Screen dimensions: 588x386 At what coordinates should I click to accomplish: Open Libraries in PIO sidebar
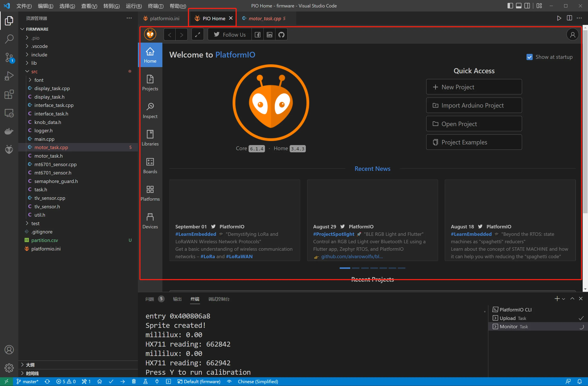pos(150,138)
